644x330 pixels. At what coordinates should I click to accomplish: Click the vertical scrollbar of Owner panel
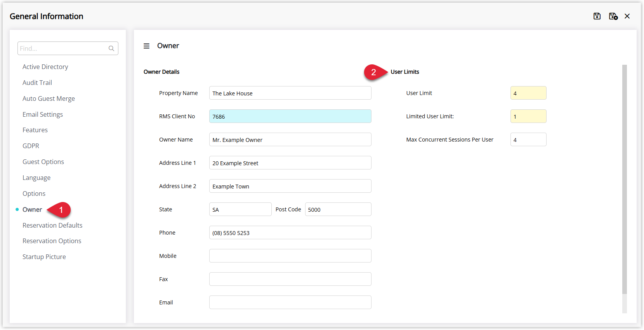624,179
